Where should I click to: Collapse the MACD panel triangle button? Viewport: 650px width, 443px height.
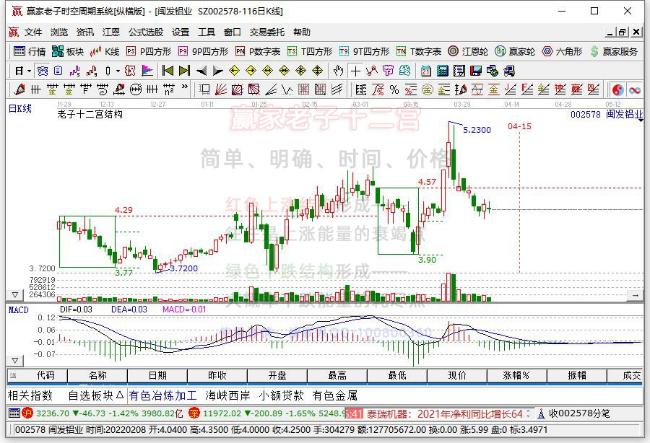(15, 361)
